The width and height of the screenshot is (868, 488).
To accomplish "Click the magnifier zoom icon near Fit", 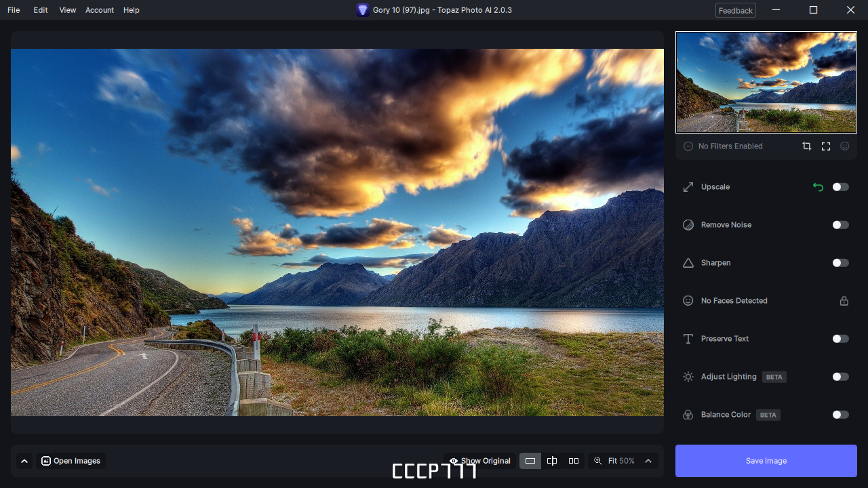I will pyautogui.click(x=597, y=460).
